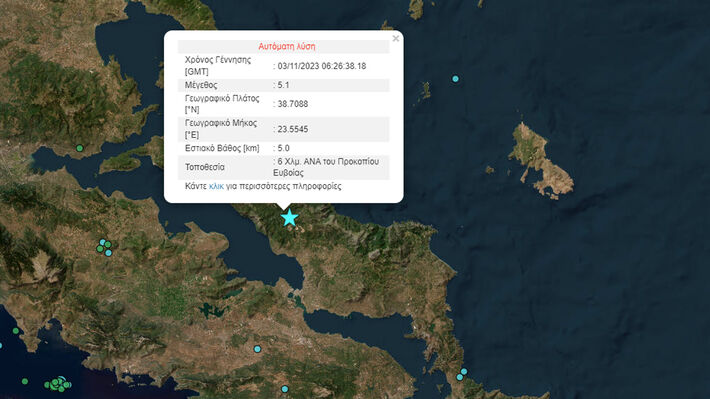The height and width of the screenshot is (399, 710).
Task: Click the 'Εστιακό Βάθος [km]' label
Action: pos(222,148)
